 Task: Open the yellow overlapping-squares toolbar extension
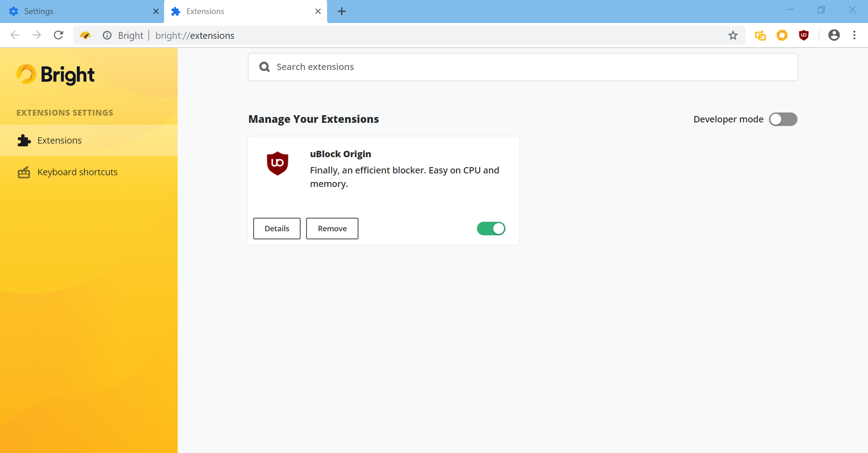[760, 35]
